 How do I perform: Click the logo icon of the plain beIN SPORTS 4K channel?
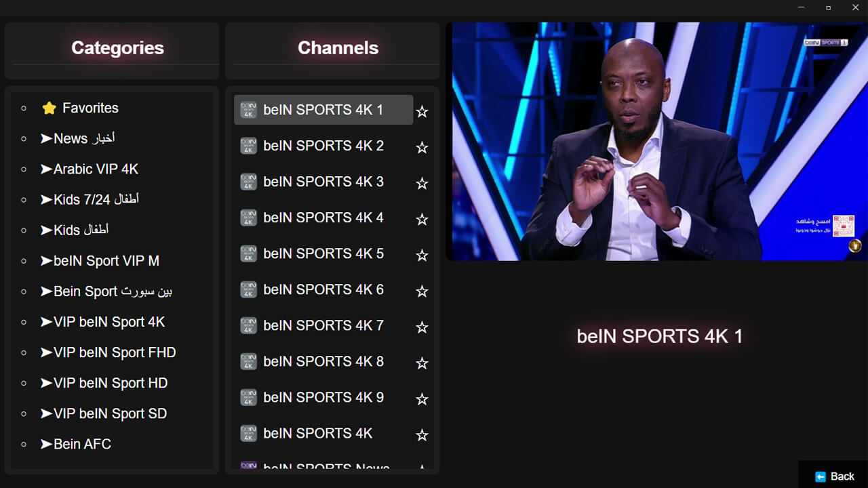click(249, 433)
